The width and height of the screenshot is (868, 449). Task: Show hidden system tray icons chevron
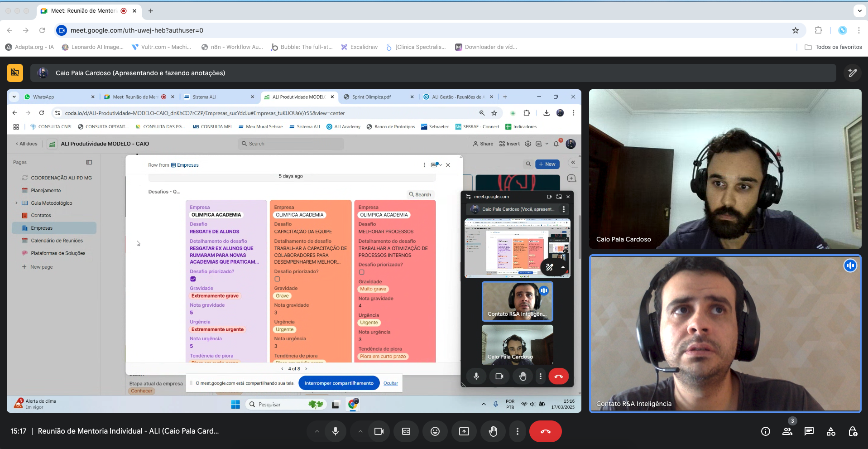(x=484, y=404)
